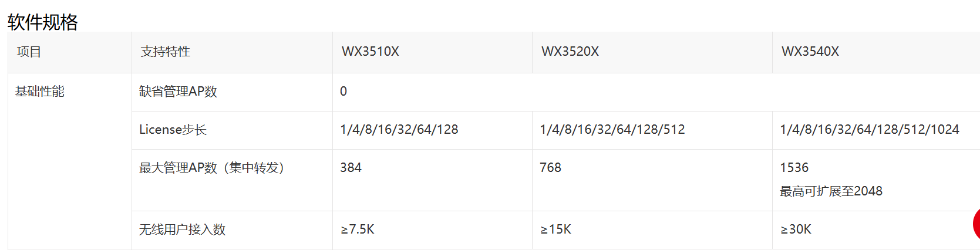The width and height of the screenshot is (980, 250).
Task: Select the 384 AP count cell
Action: coord(351,168)
